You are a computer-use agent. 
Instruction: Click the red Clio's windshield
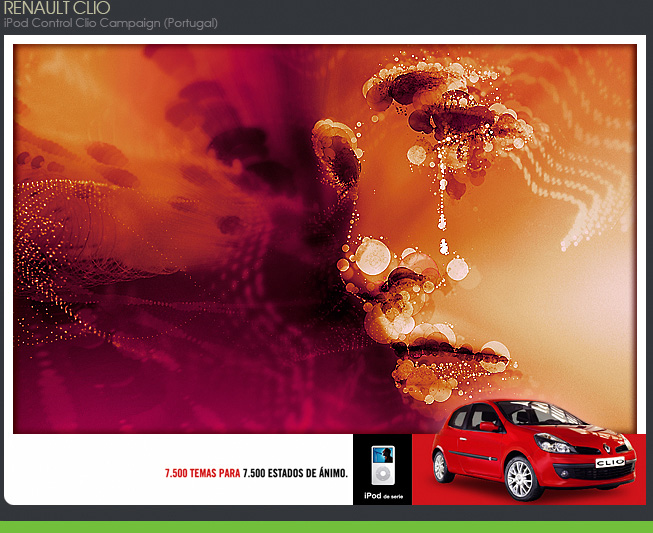tap(533, 413)
